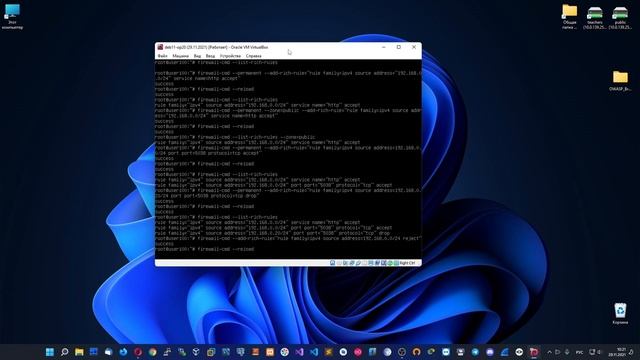Select the Корзина recycle bin icon
The image size is (640, 360).
620,313
